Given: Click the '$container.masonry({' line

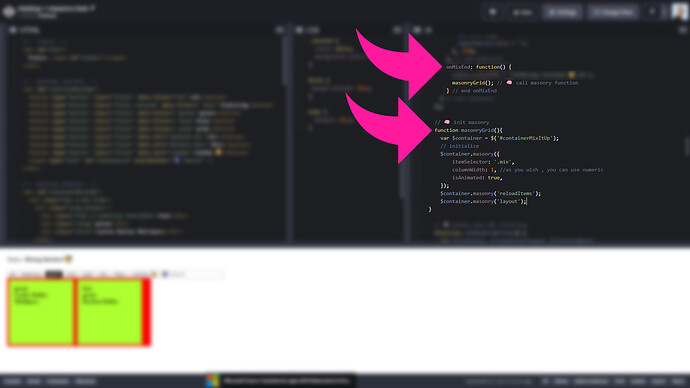Looking at the screenshot, I should click(x=470, y=154).
